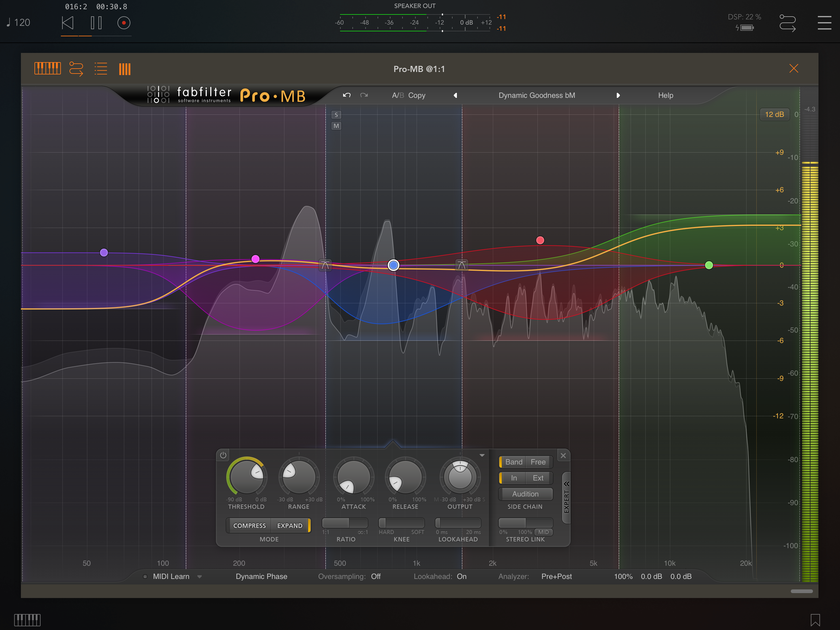
Task: Click the rewind to start button
Action: (68, 23)
